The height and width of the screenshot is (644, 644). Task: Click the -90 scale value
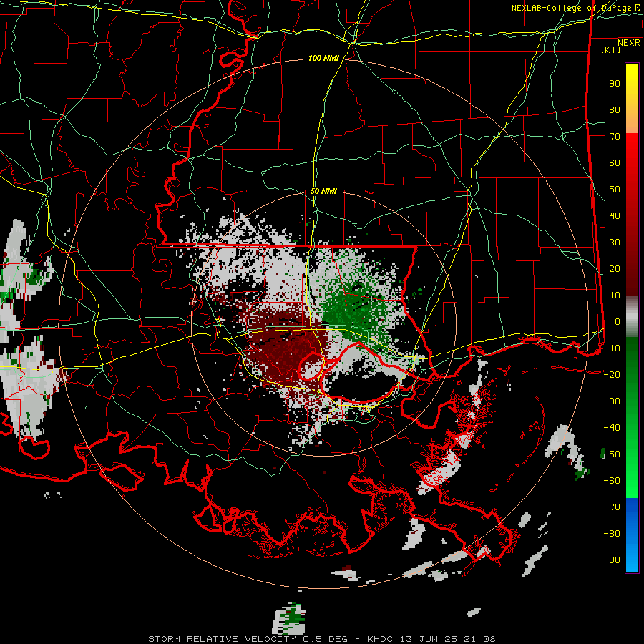[612, 560]
